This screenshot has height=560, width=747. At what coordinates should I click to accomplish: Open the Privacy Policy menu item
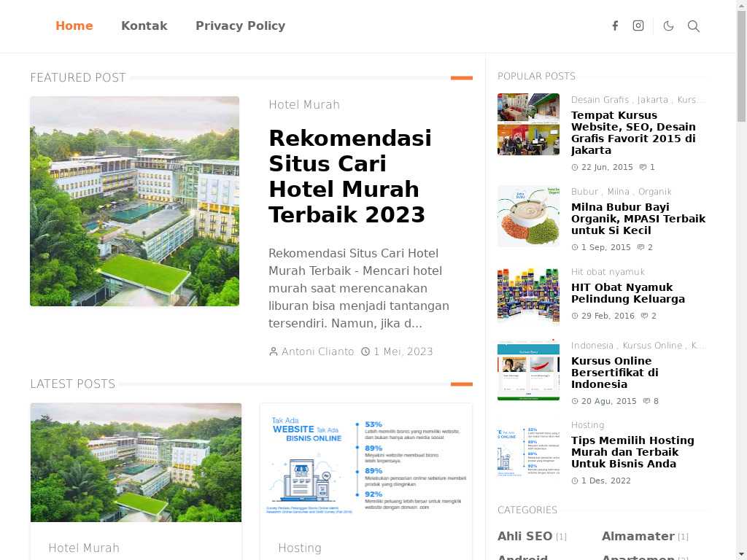pos(241,26)
